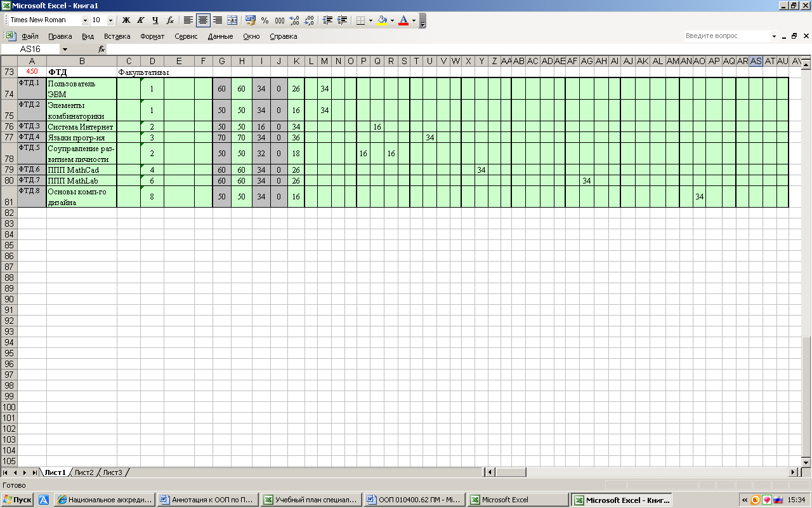Image resolution: width=812 pixels, height=508 pixels.
Task: Toggle italic formatting with К button
Action: point(140,20)
